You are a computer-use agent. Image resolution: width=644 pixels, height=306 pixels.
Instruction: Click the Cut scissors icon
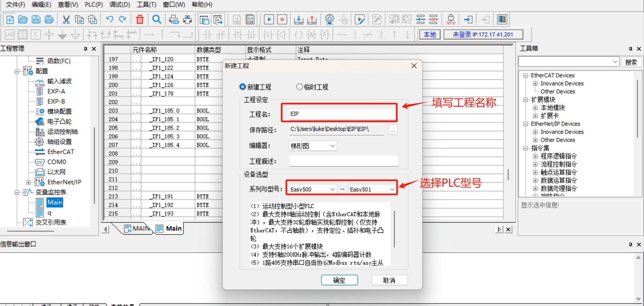(66, 20)
